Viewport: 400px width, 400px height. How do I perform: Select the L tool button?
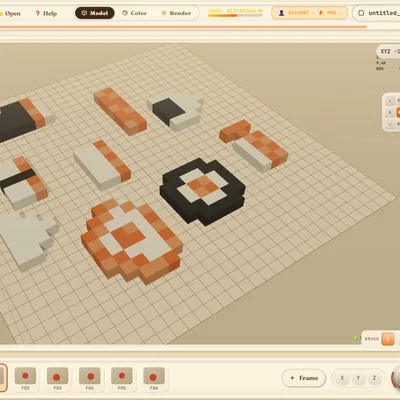(x=390, y=112)
